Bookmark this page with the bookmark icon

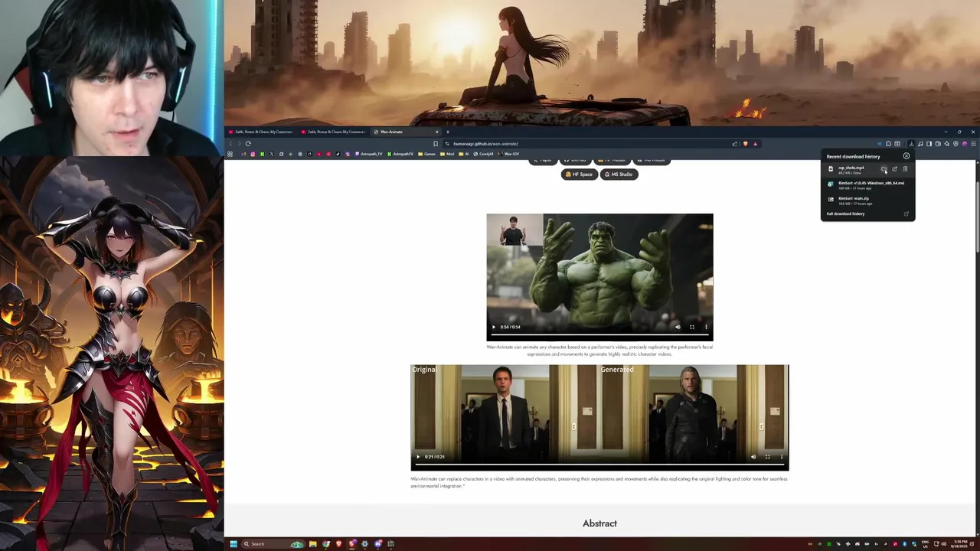coord(436,144)
